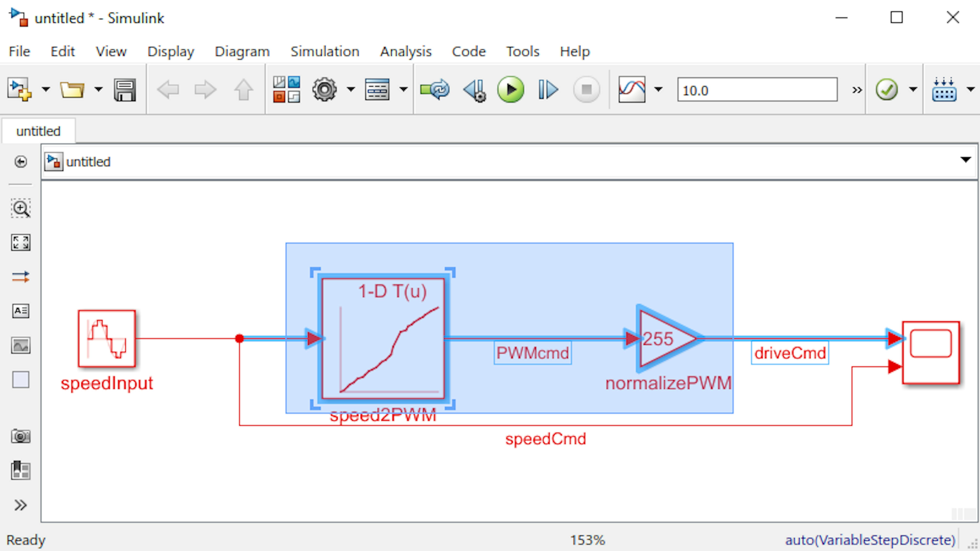Click the Build Model icon
Viewport: 980px width, 551px height.
coord(944,90)
